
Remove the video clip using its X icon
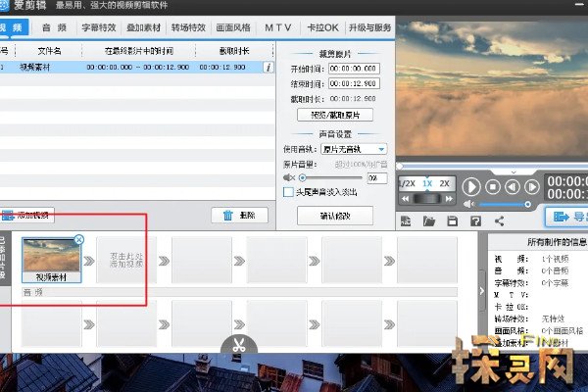click(79, 239)
